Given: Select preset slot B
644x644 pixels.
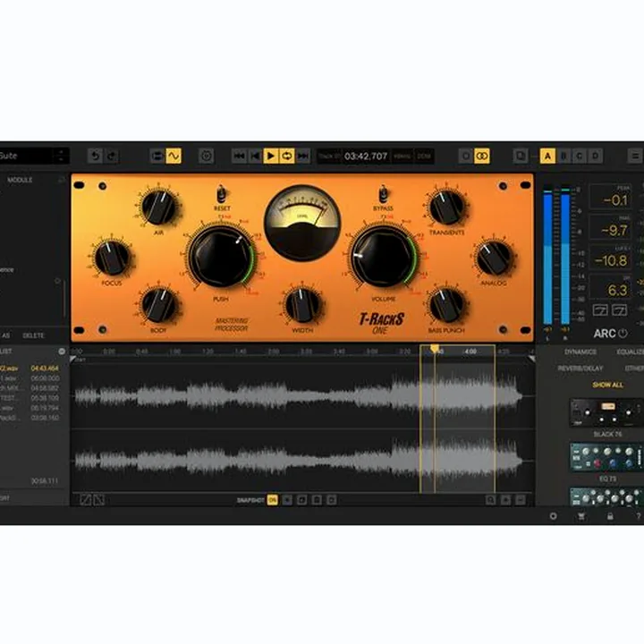Looking at the screenshot, I should tap(563, 156).
